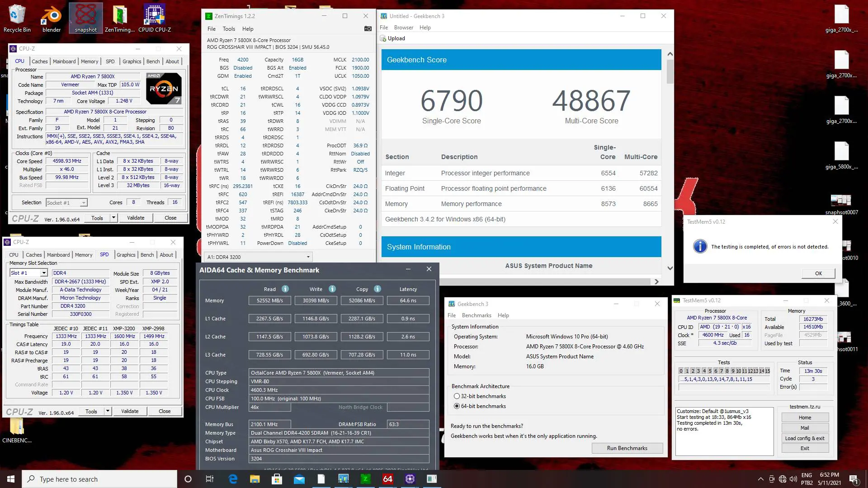The width and height of the screenshot is (868, 488).
Task: Open the About tab in top CPU-Z
Action: tap(172, 61)
